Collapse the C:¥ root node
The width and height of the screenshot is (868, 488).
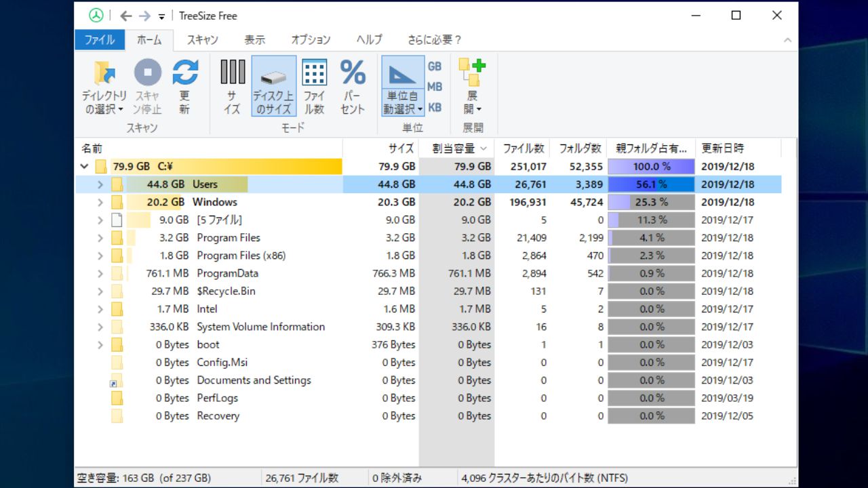(84, 166)
